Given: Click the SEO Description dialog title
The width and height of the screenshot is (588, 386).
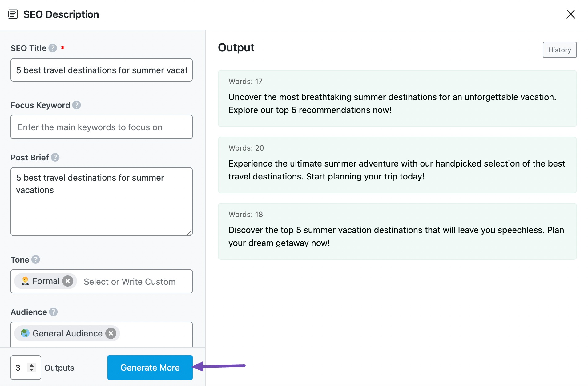Looking at the screenshot, I should (61, 14).
